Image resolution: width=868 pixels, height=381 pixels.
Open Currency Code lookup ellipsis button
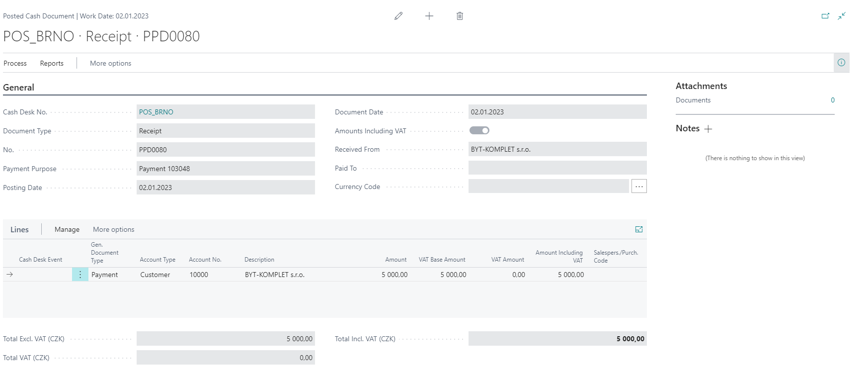[x=639, y=187]
